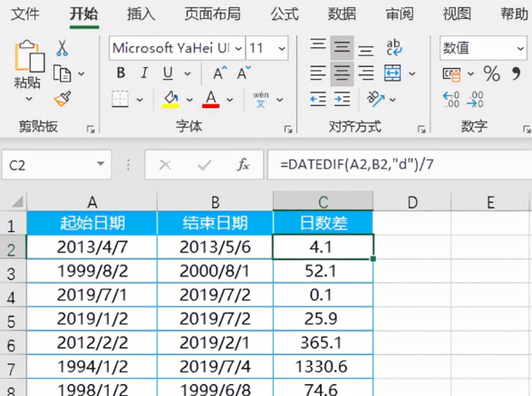
Task: Increase decimal places
Action: point(450,100)
